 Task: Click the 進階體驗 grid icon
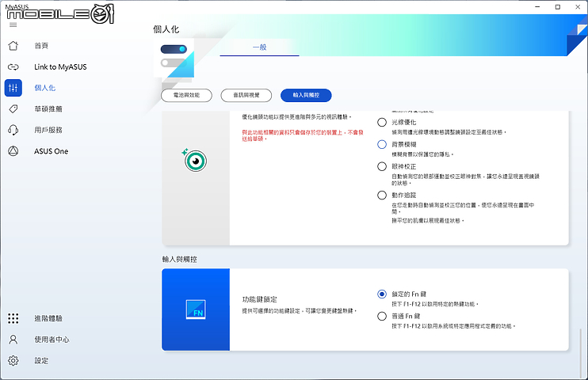click(x=13, y=318)
